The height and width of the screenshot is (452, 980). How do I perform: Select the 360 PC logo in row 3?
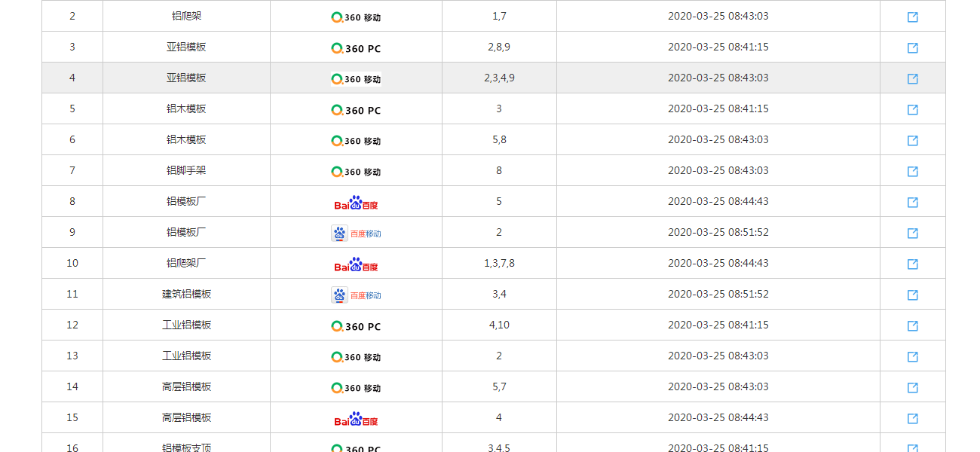pyautogui.click(x=356, y=48)
